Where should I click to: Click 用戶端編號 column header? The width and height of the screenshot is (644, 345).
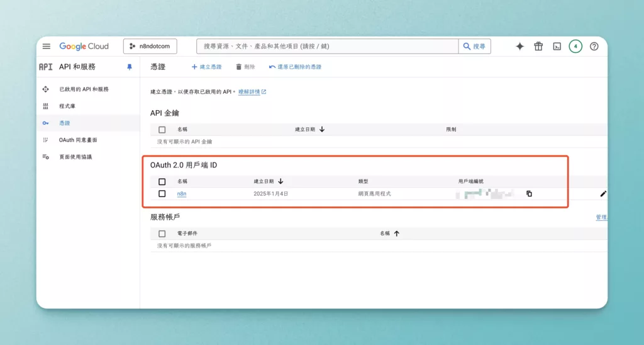coord(470,181)
